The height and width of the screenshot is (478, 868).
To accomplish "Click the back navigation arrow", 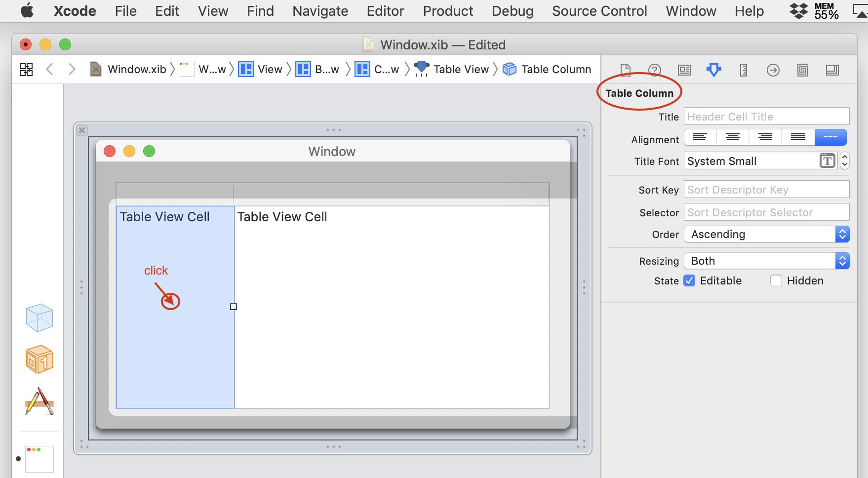I will click(x=49, y=69).
